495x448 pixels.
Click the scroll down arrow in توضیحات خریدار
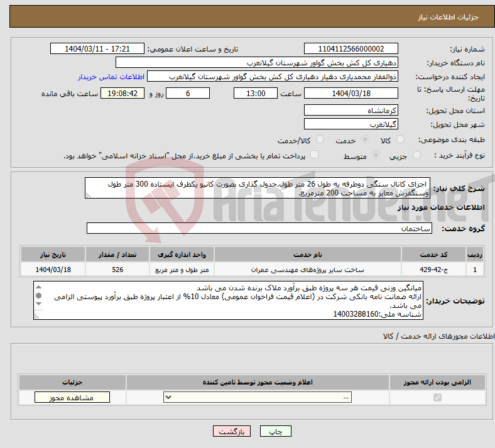click(38, 303)
